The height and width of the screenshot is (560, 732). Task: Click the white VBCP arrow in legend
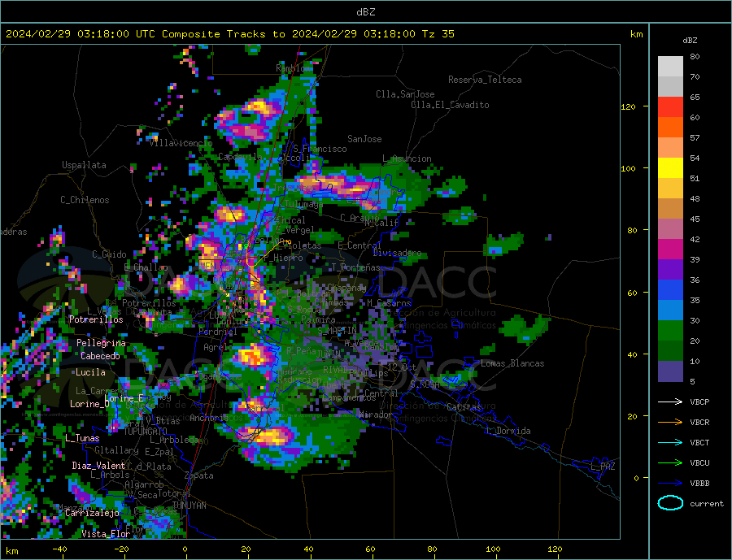coord(670,402)
